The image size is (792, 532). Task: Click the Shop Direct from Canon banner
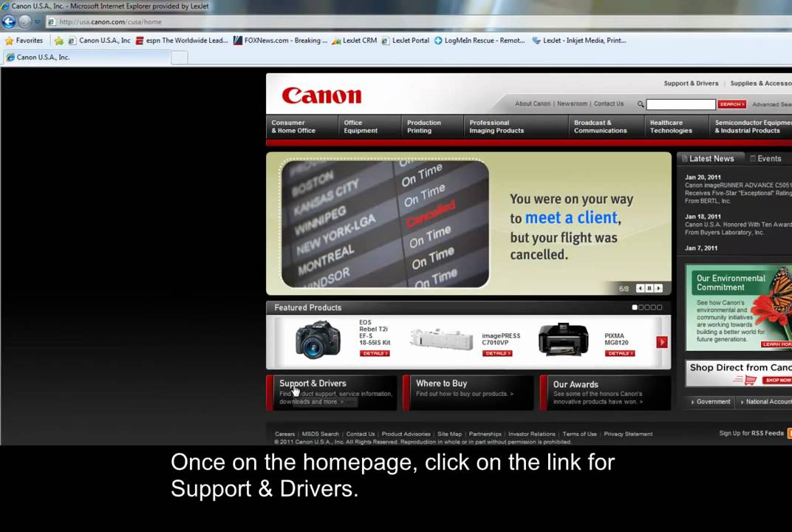coord(739,373)
